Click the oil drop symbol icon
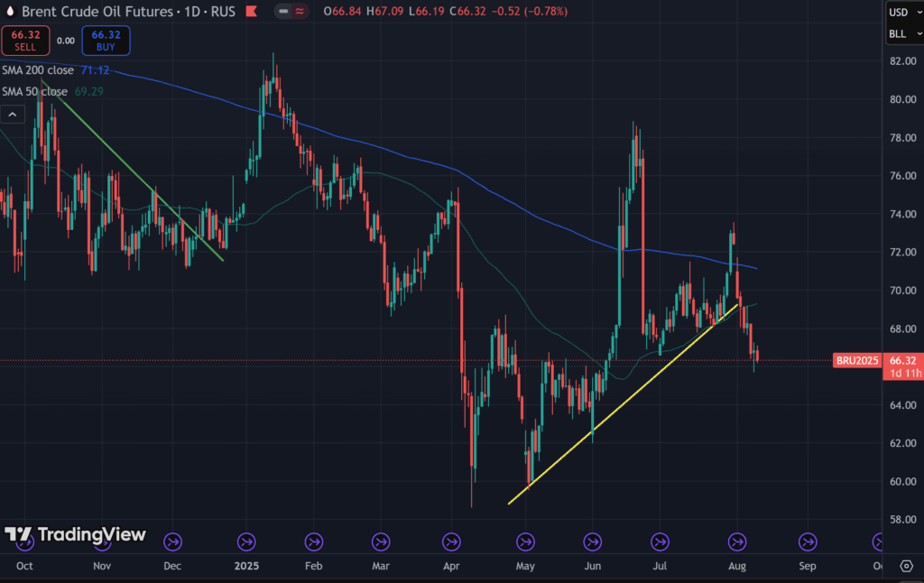This screenshot has height=583, width=924. point(9,13)
